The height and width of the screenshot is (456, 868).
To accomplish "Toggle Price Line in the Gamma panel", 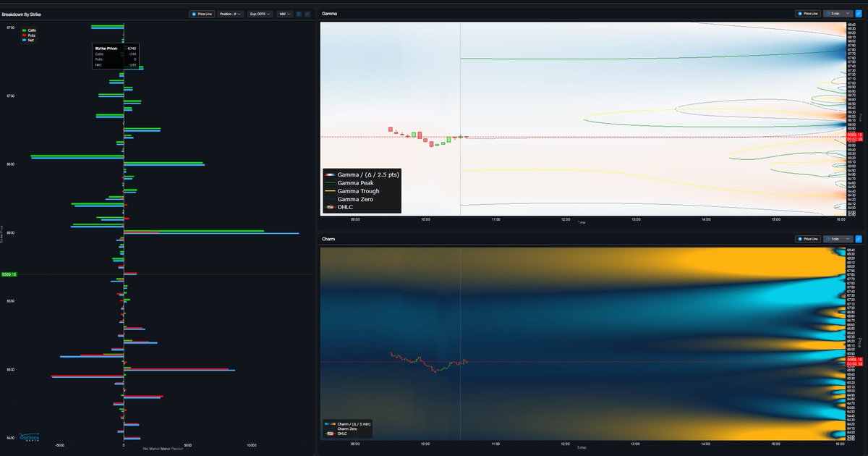I will (807, 14).
